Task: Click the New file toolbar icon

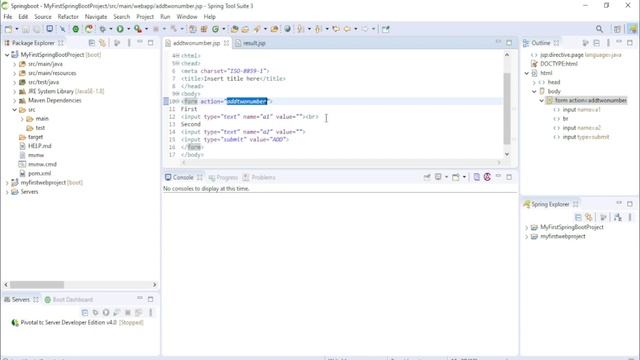Action: (8, 29)
